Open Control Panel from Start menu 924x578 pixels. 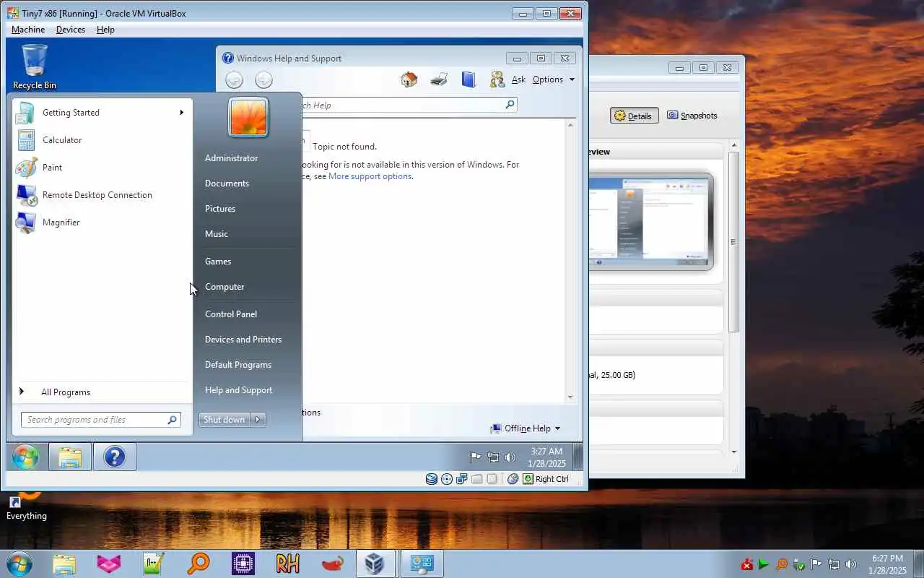coord(231,314)
